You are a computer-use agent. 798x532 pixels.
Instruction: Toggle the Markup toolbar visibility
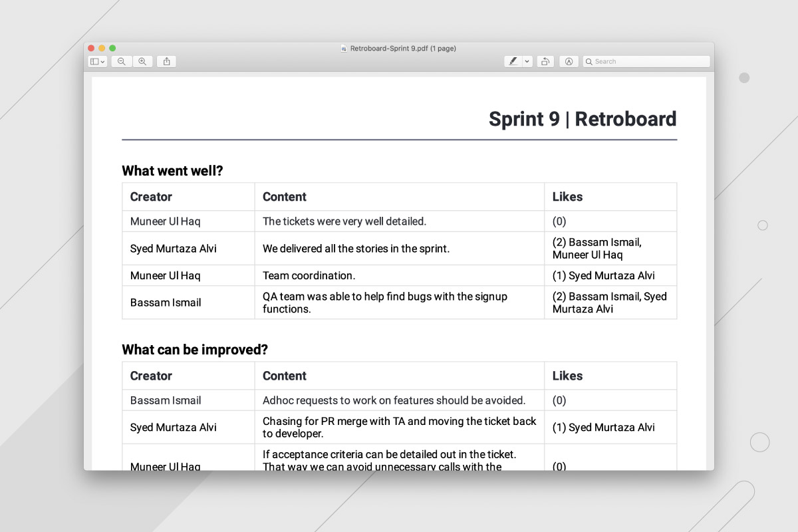coord(569,61)
